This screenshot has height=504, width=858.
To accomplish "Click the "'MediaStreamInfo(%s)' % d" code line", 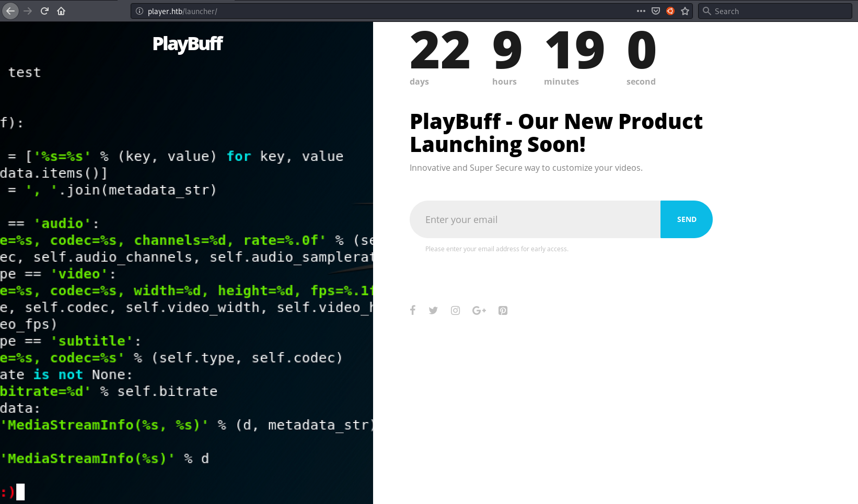I will pyautogui.click(x=105, y=459).
